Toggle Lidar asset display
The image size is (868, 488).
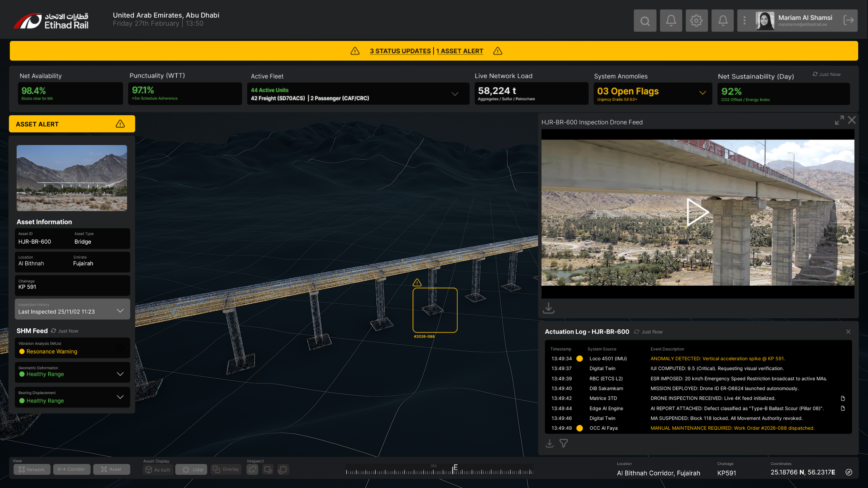pyautogui.click(x=191, y=470)
